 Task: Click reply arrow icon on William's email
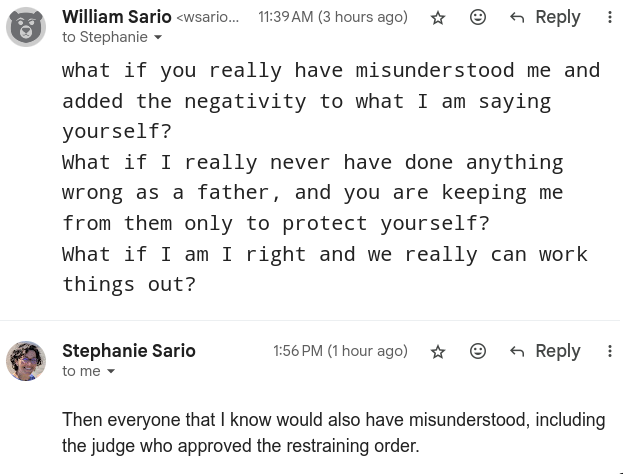coord(517,18)
